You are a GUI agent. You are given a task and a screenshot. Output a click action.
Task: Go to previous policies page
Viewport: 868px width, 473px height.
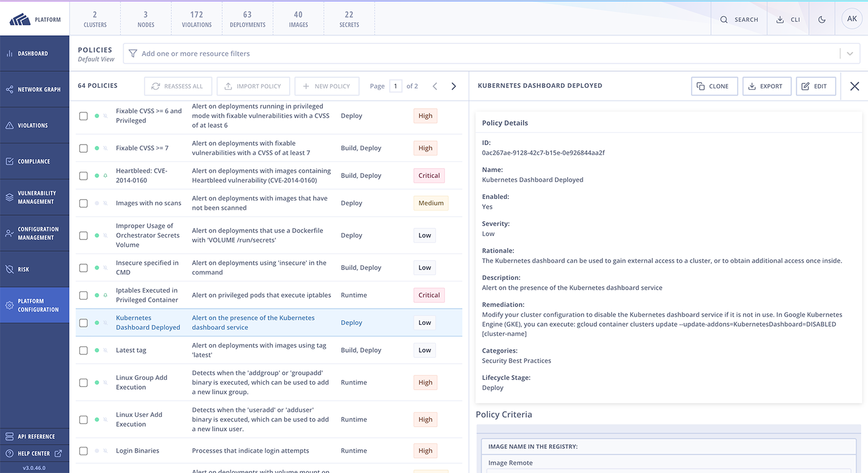435,86
